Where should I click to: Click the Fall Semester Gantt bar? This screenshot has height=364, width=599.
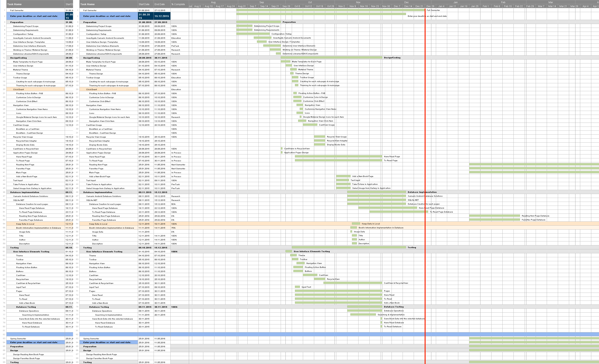pos(331,10)
